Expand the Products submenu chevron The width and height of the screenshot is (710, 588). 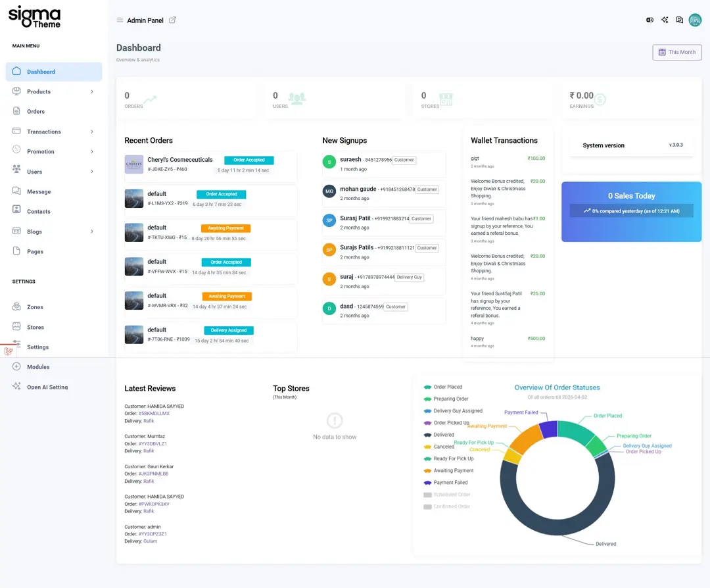click(92, 91)
